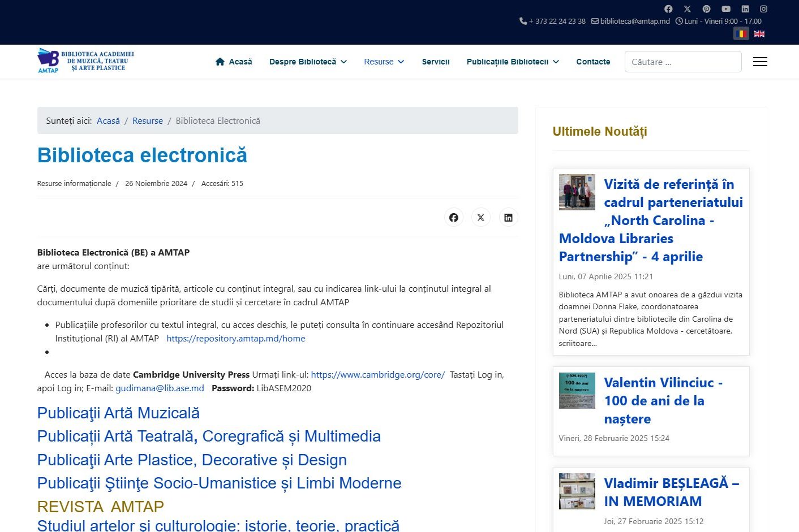The height and width of the screenshot is (532, 799).
Task: Open the hamburger menu icon
Action: [760, 62]
